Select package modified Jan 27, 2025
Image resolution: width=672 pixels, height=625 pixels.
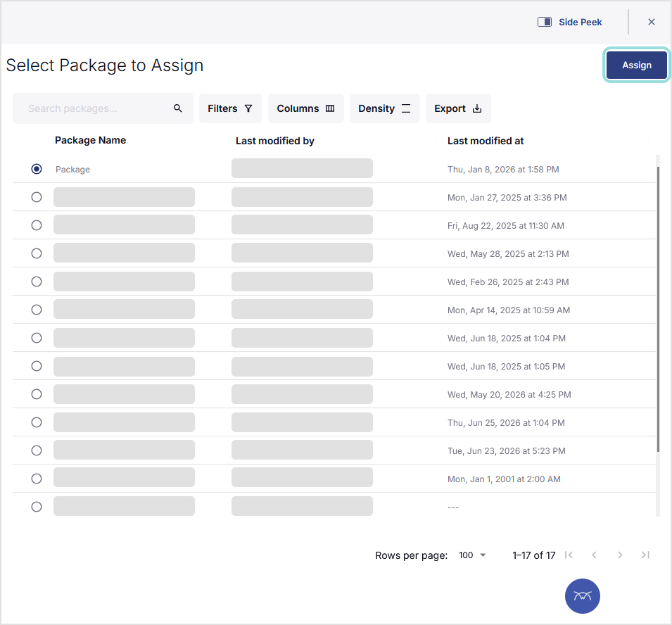tap(37, 197)
